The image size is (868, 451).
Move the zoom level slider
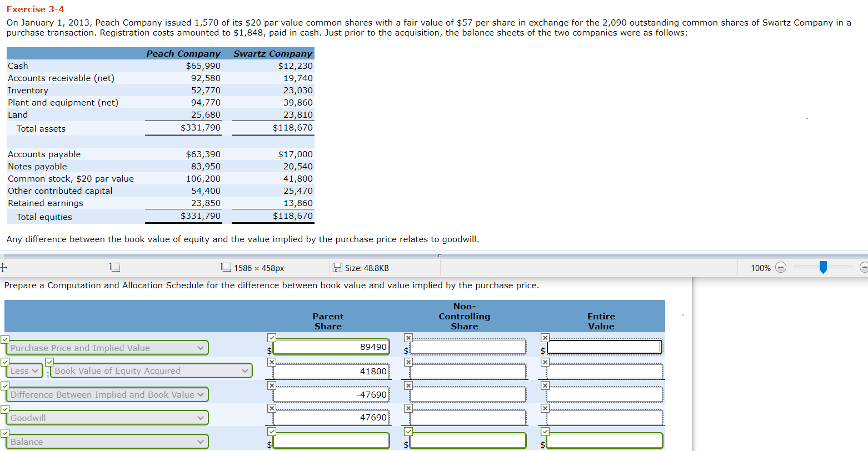822,267
